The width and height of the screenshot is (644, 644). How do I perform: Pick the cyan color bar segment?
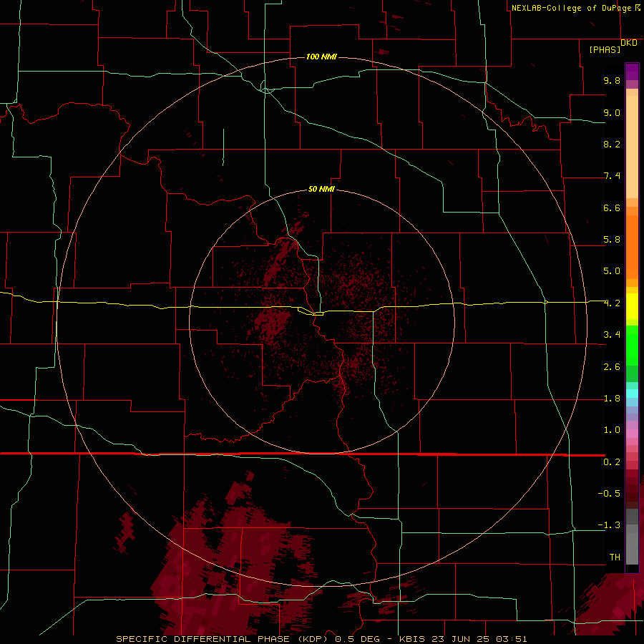[x=632, y=394]
